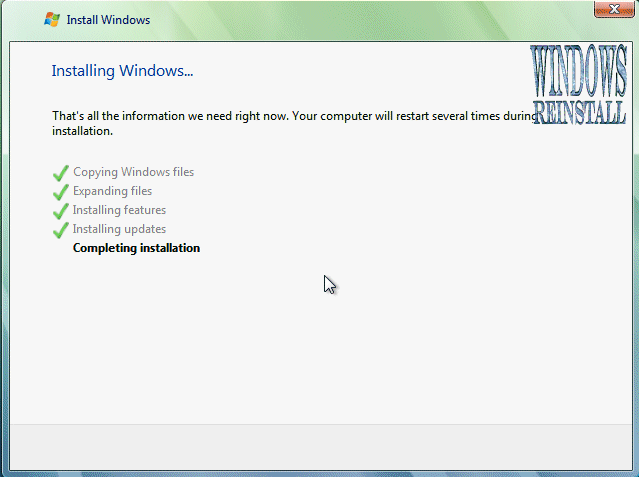639x477 pixels.
Task: Close the Install Windows dialog
Action: pyautogui.click(x=610, y=10)
